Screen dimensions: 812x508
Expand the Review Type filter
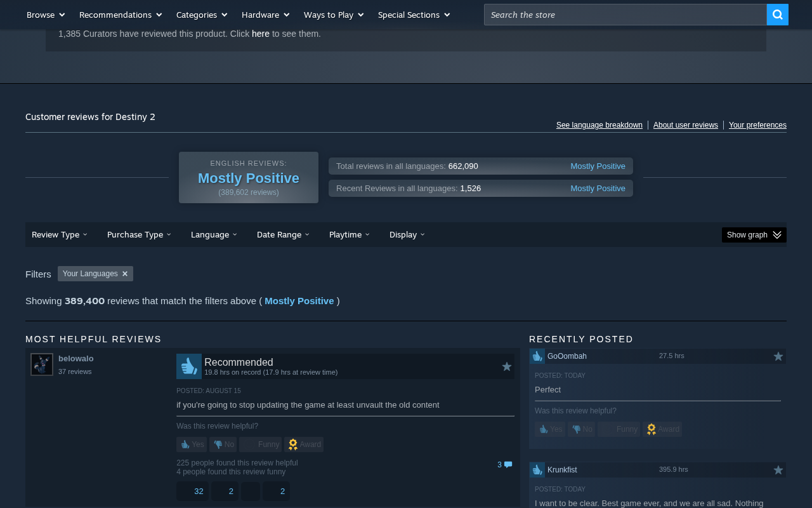pos(60,234)
